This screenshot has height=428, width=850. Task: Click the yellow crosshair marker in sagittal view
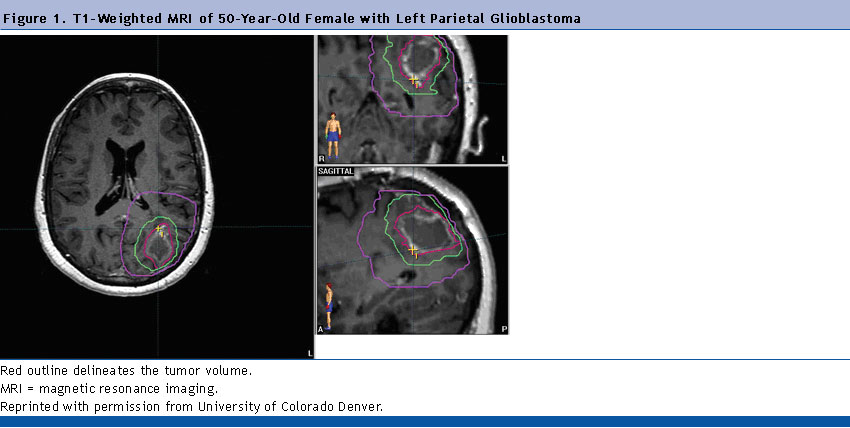pyautogui.click(x=413, y=250)
